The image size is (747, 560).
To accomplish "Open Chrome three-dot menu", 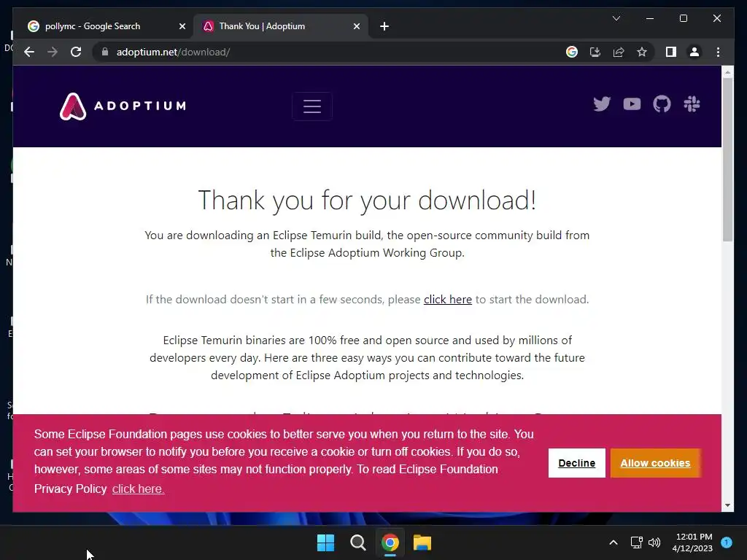I will 718,52.
